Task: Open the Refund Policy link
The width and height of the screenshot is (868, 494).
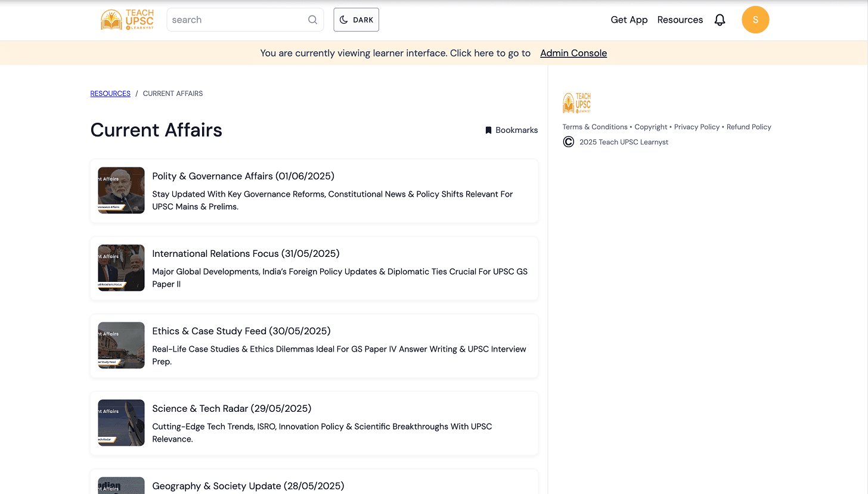Action: tap(749, 127)
